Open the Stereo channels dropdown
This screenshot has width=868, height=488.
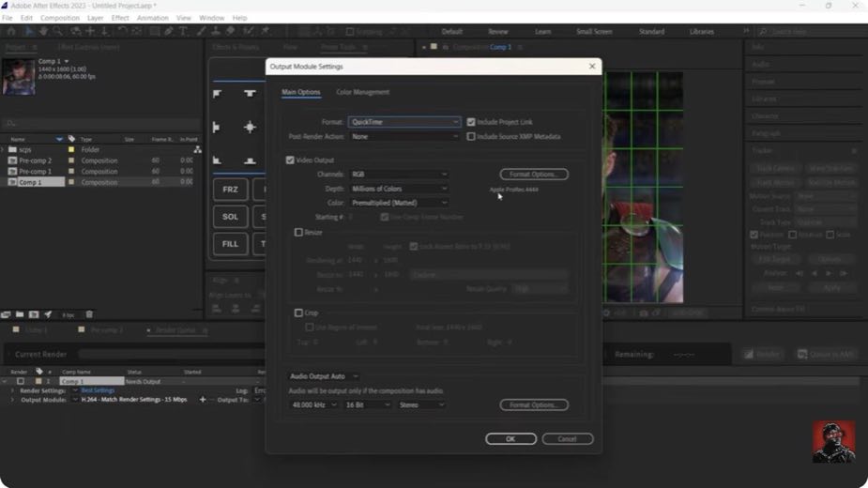coord(421,404)
